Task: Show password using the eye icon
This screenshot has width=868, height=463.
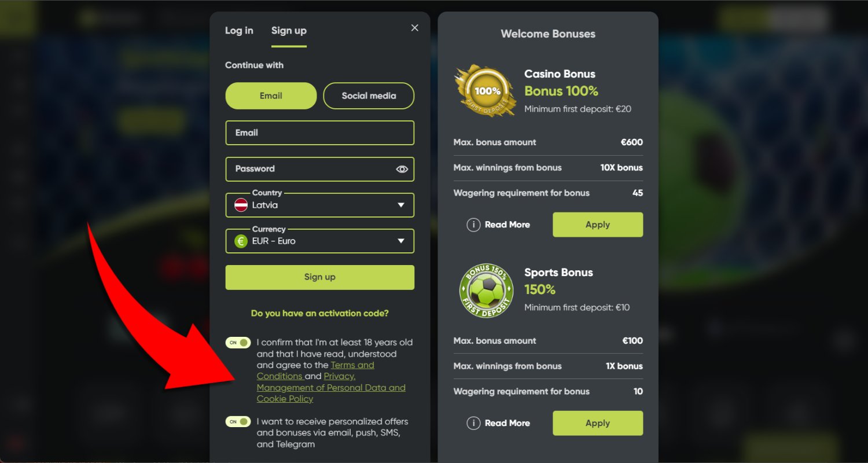Action: 402,169
